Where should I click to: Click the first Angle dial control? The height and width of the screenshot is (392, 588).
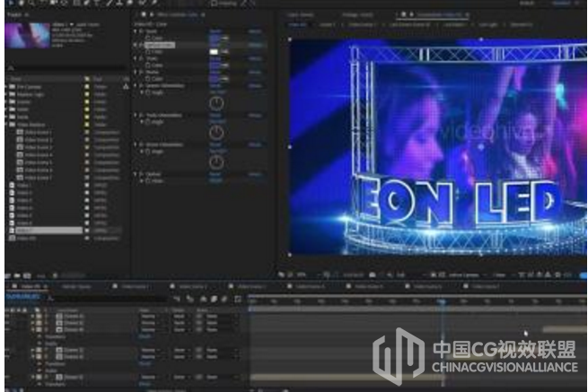pos(216,103)
